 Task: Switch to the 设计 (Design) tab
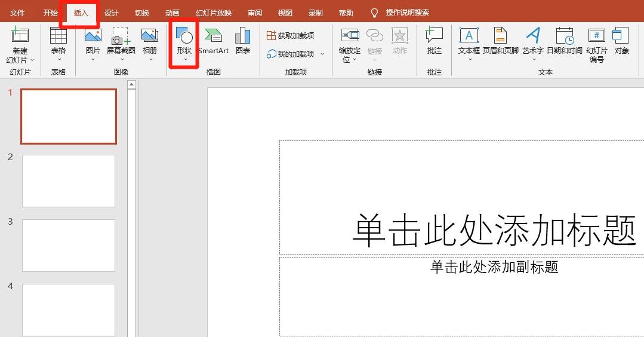[x=111, y=13]
